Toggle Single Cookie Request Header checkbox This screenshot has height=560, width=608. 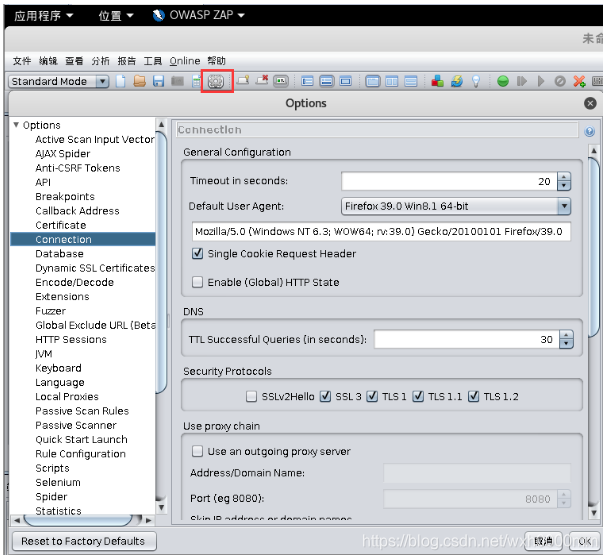[198, 254]
